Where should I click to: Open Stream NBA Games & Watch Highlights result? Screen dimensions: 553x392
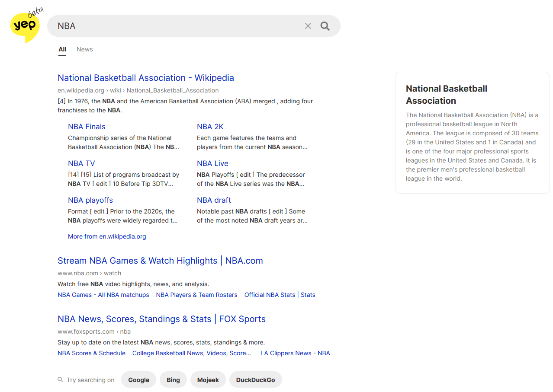click(x=160, y=261)
